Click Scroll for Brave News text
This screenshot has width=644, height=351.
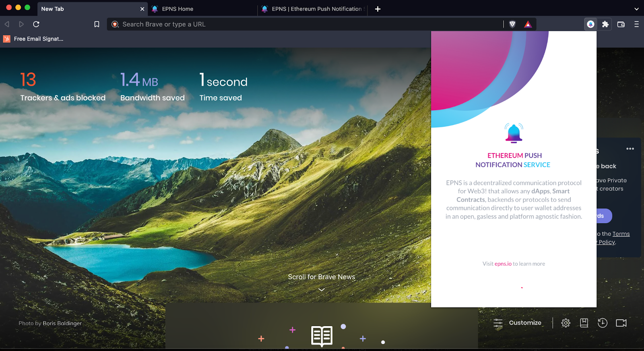[x=322, y=277]
